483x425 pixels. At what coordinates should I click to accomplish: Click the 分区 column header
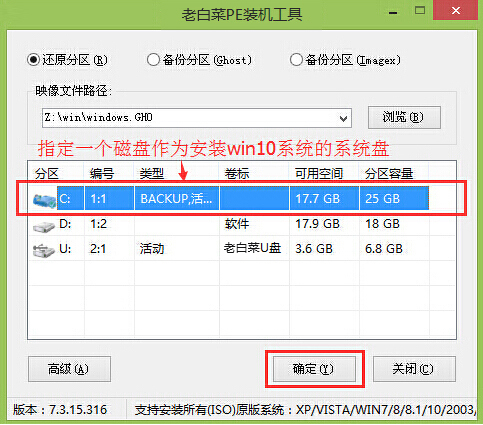tap(56, 173)
